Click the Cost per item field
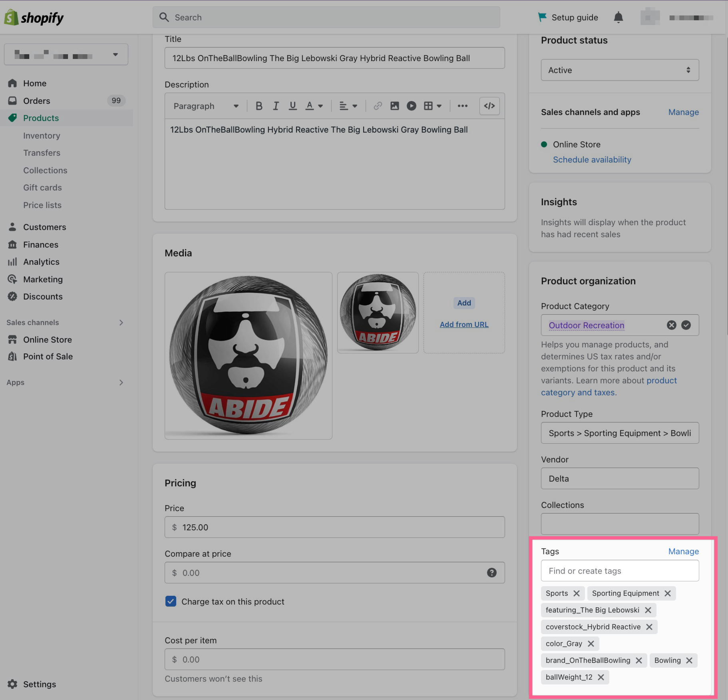The width and height of the screenshot is (728, 700). pyautogui.click(x=334, y=660)
